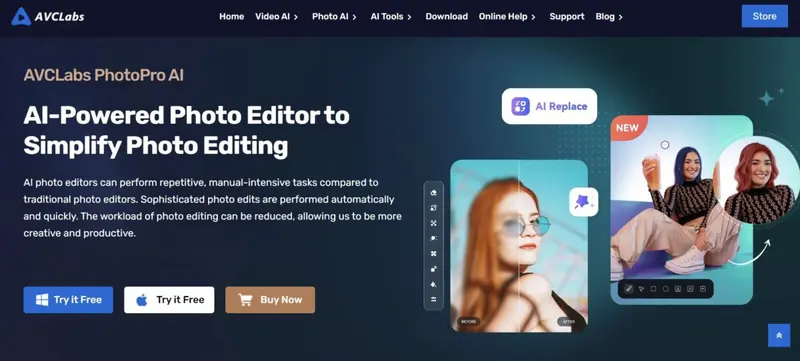Select the brush tool in bottom toolbar
This screenshot has width=800, height=361.
coord(629,289)
